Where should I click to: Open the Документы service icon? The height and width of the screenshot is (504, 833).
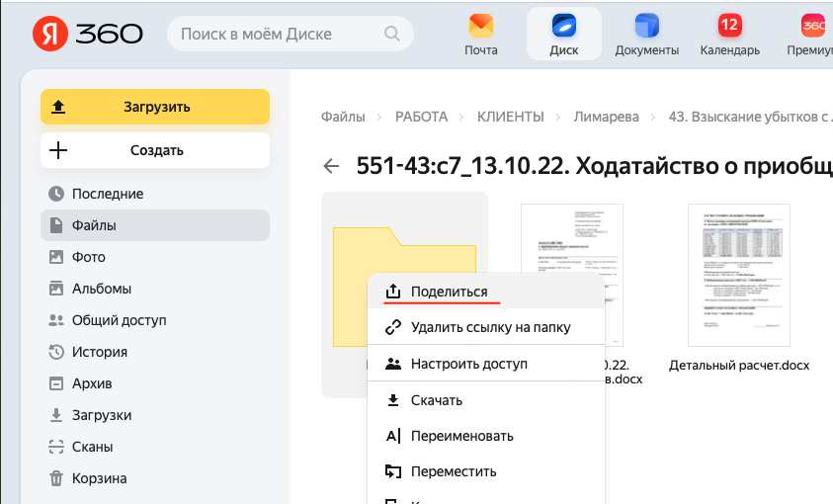click(x=646, y=25)
